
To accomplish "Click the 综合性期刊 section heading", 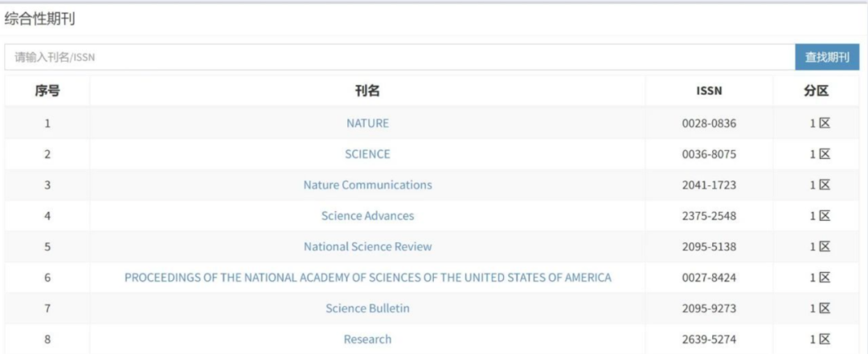I will click(x=39, y=19).
